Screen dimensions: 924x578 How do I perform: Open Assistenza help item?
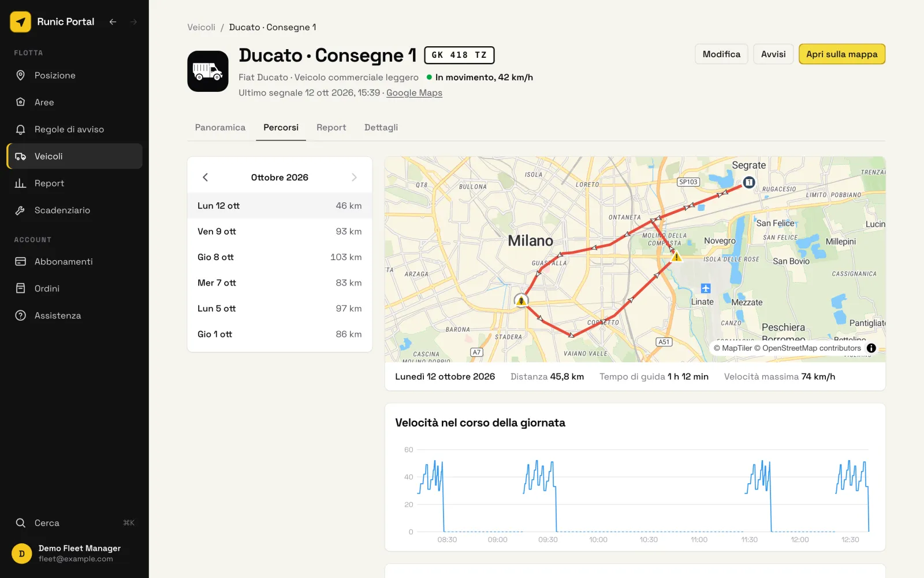[74, 316]
